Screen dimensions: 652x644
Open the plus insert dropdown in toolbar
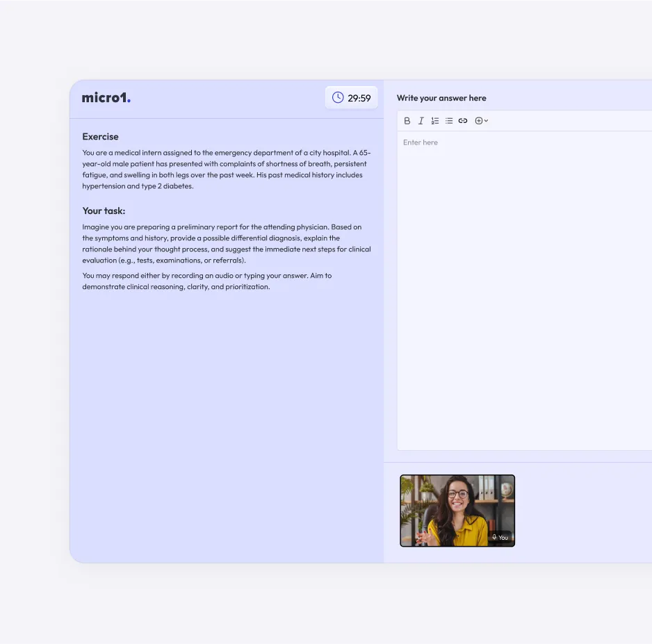[481, 121]
